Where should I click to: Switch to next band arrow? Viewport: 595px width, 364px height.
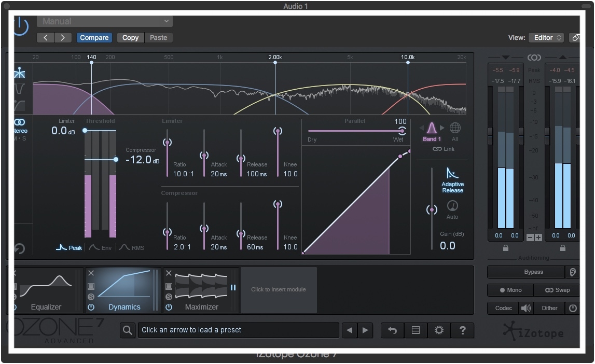pyautogui.click(x=442, y=128)
